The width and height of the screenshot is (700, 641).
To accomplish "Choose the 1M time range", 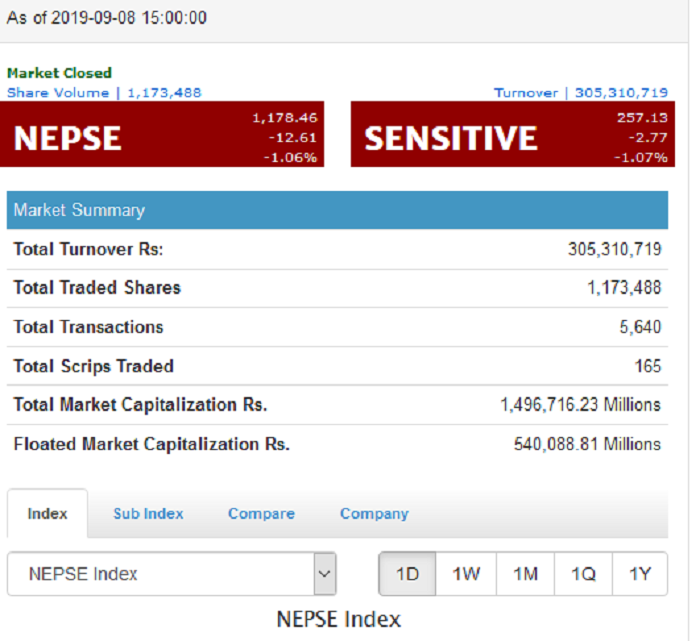I will [525, 574].
